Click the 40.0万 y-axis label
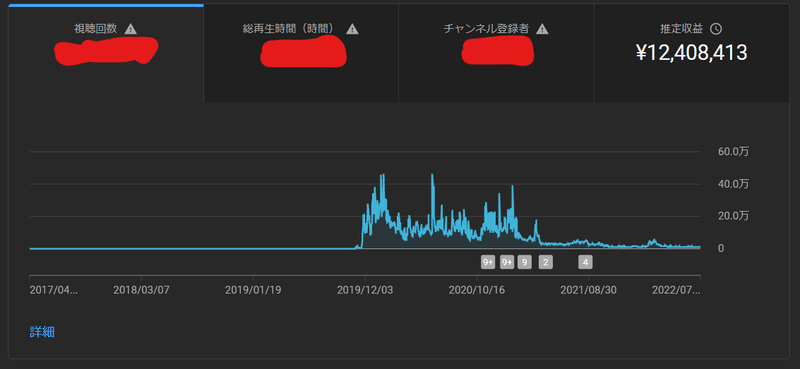This screenshot has height=369, width=800. tap(734, 184)
